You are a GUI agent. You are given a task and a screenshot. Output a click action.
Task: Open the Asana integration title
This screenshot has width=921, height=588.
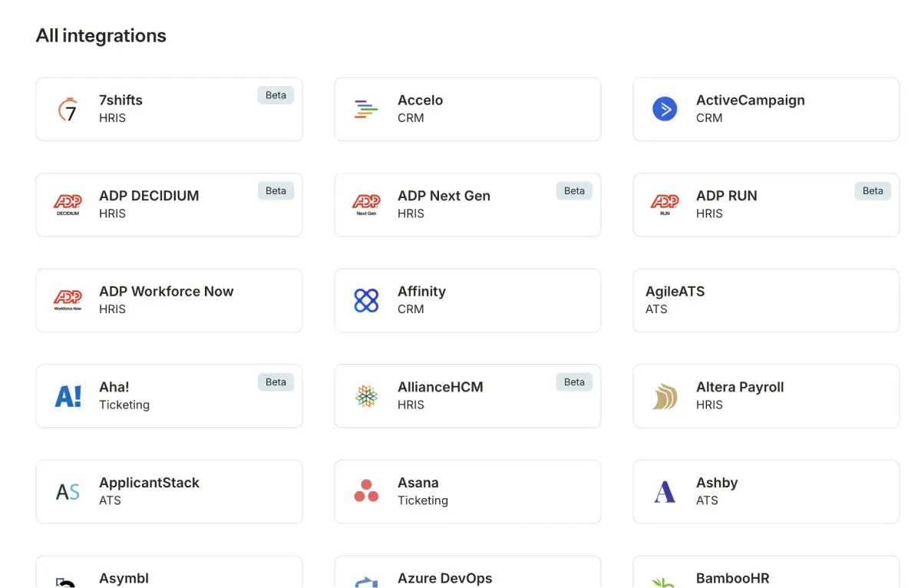[x=418, y=483]
